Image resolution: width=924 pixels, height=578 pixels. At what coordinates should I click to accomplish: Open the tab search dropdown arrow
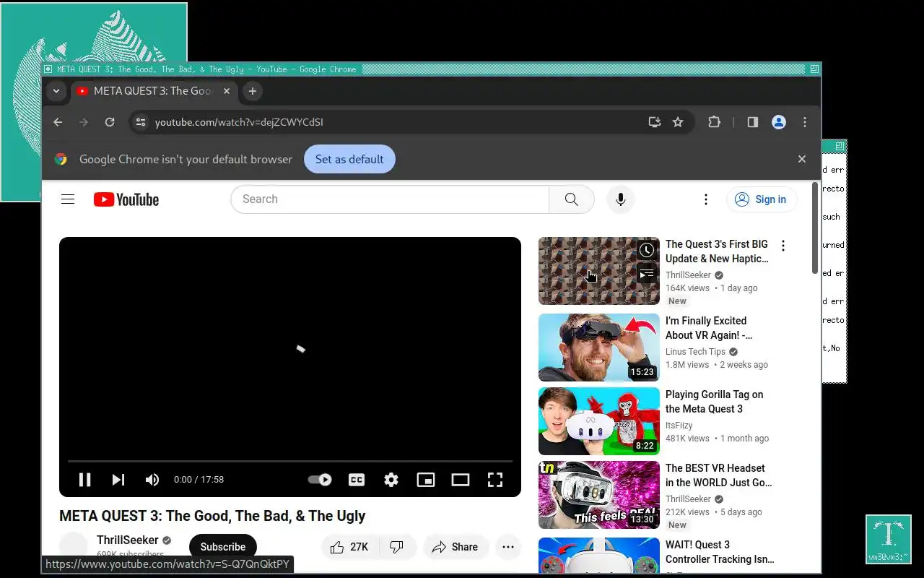[56, 91]
